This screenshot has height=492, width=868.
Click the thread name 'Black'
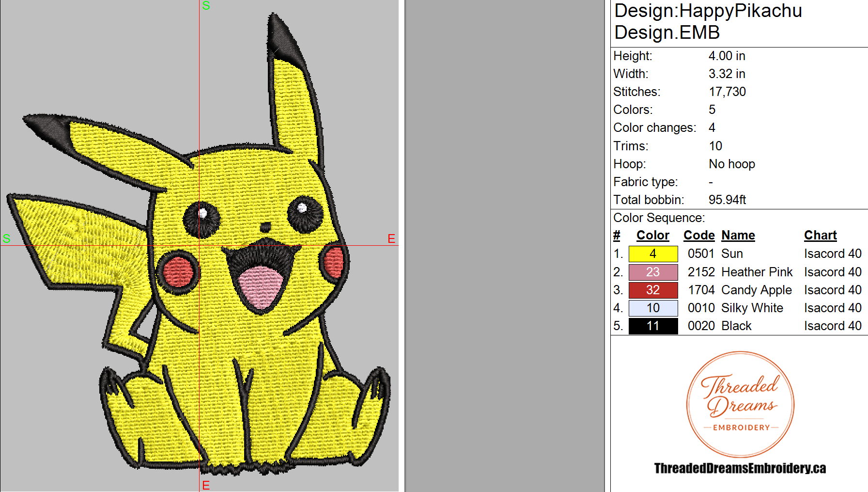736,326
